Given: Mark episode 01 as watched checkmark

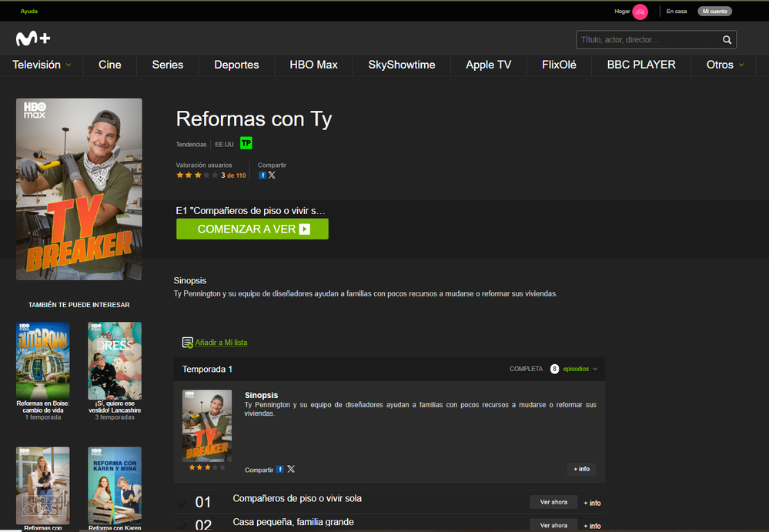Looking at the screenshot, I should (182, 503).
